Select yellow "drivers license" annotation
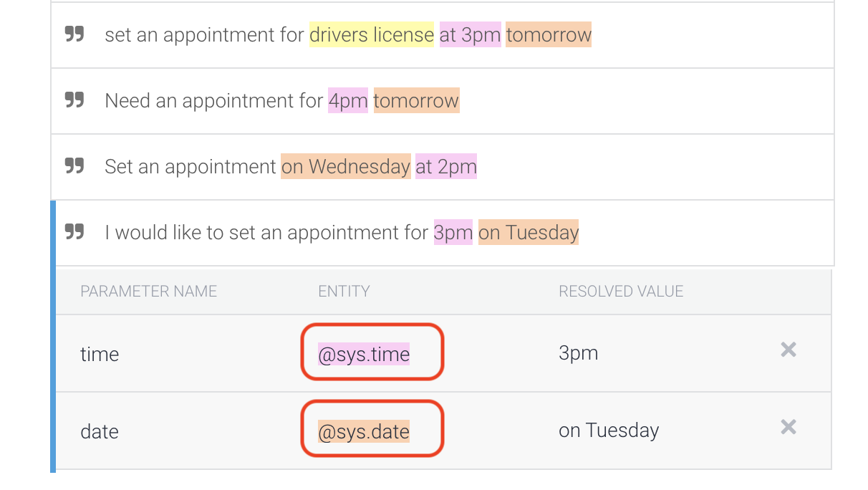Image resolution: width=868 pixels, height=490 pixels. tap(371, 35)
